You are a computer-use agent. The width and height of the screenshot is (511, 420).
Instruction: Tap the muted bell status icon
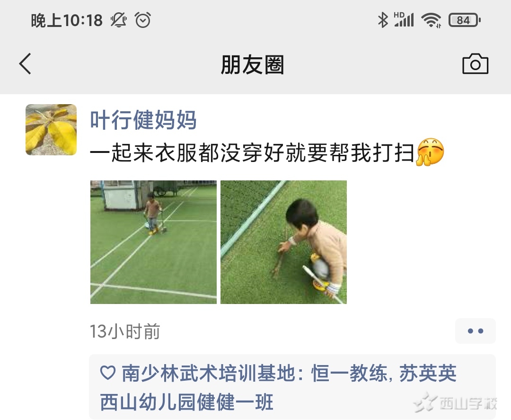click(119, 20)
